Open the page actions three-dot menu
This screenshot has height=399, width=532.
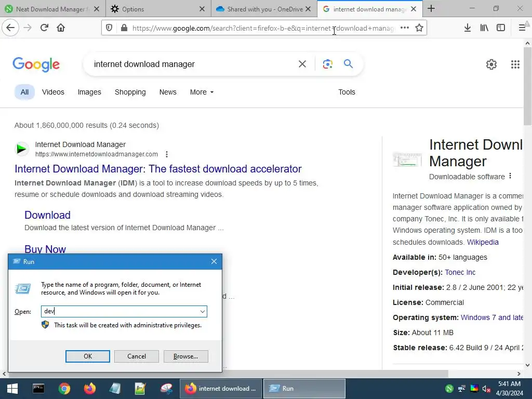tap(404, 28)
